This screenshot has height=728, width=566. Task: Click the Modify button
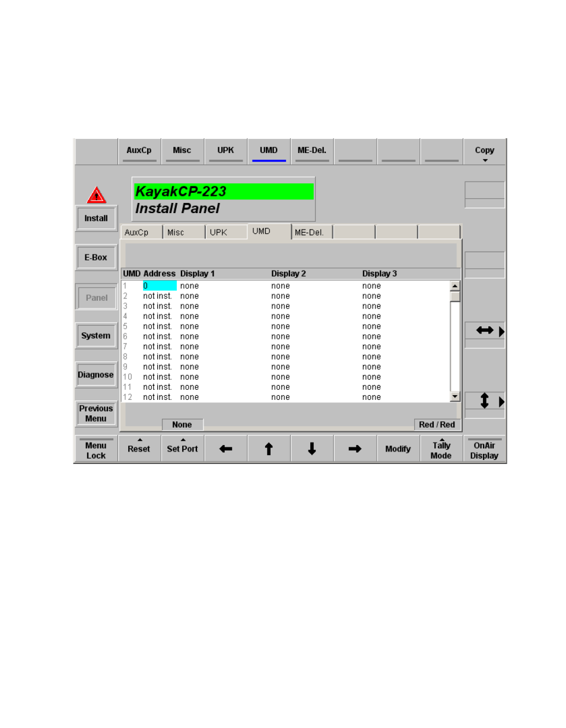tap(398, 449)
